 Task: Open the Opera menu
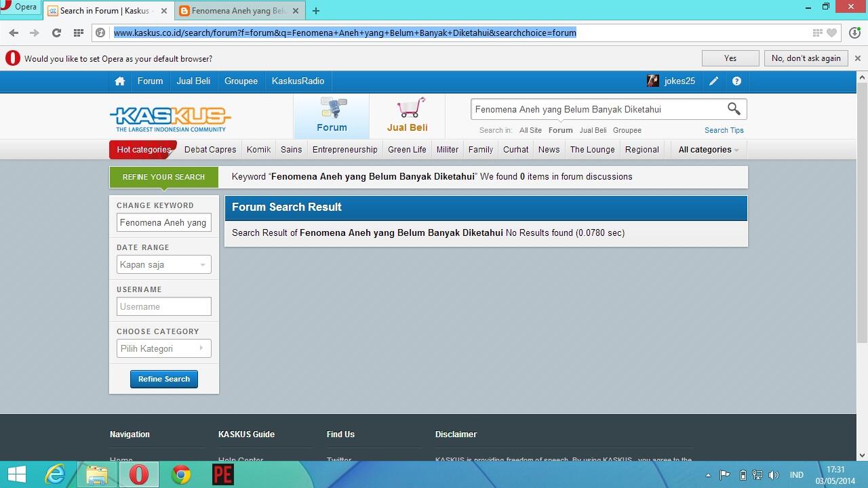(20, 7)
